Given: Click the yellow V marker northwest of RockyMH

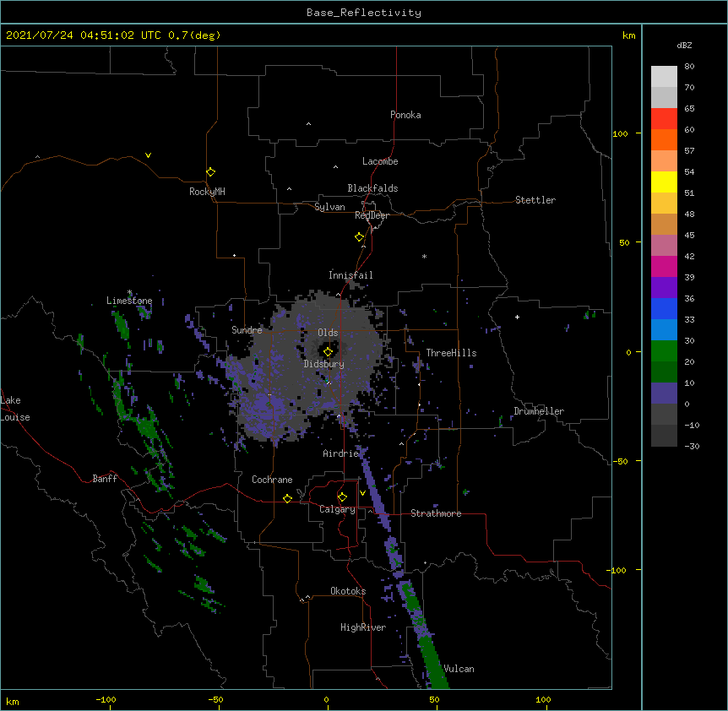Looking at the screenshot, I should (148, 155).
